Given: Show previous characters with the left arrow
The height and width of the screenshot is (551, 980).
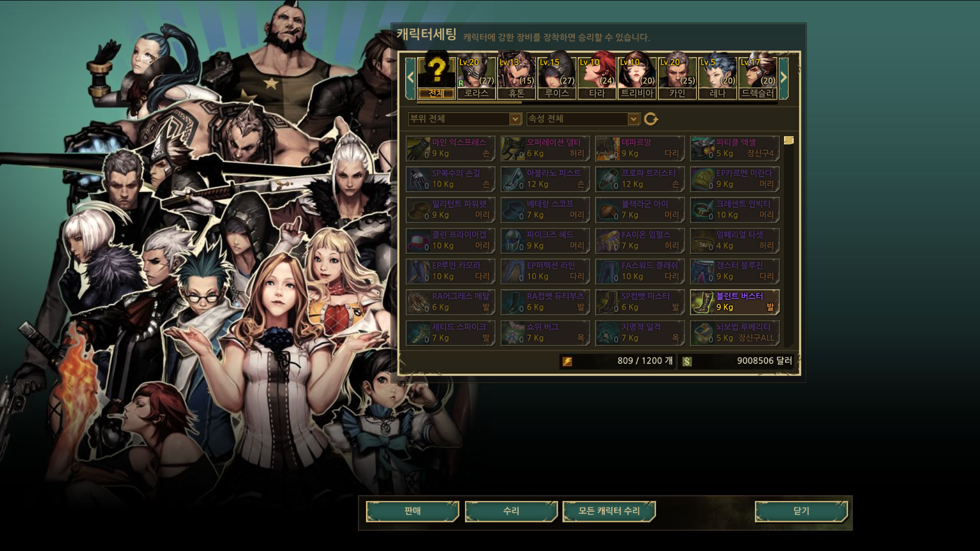Looking at the screenshot, I should click(410, 78).
